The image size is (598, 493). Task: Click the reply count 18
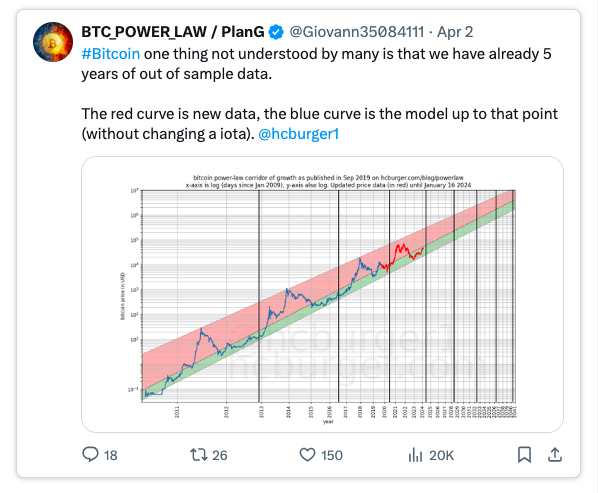coord(111,455)
